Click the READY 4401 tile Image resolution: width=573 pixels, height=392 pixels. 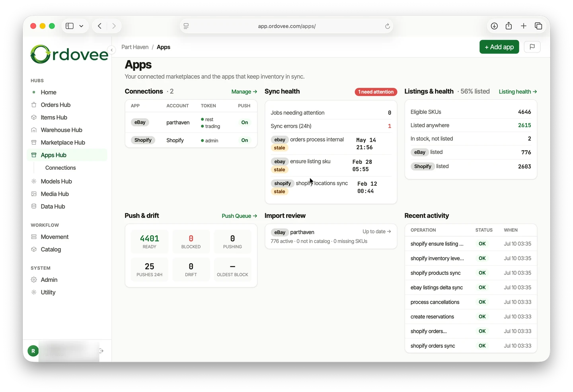coord(150,241)
